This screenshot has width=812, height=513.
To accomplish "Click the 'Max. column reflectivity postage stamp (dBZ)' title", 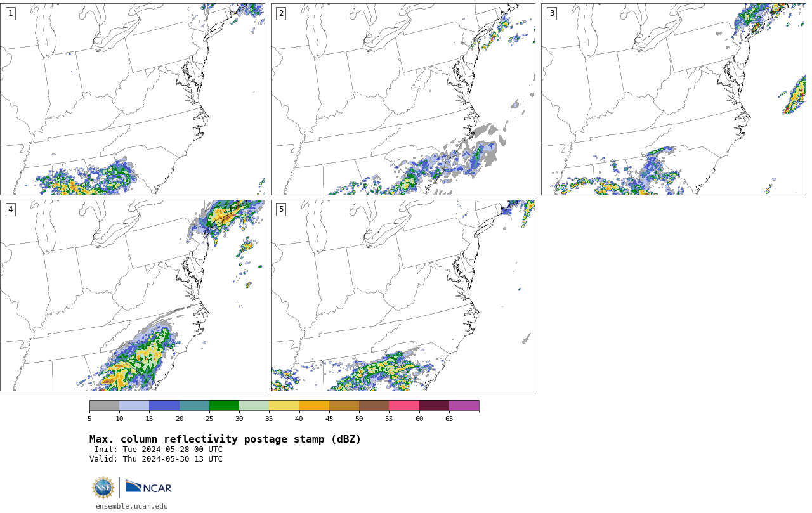I will pos(225,439).
